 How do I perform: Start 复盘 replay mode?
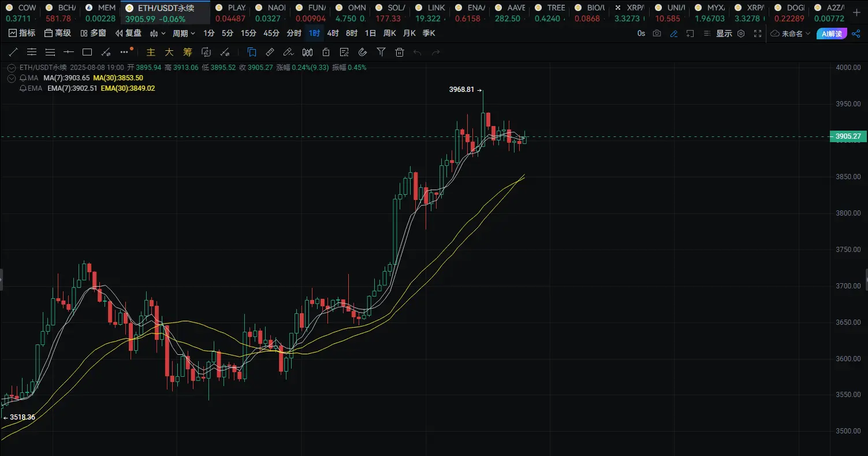click(x=128, y=34)
